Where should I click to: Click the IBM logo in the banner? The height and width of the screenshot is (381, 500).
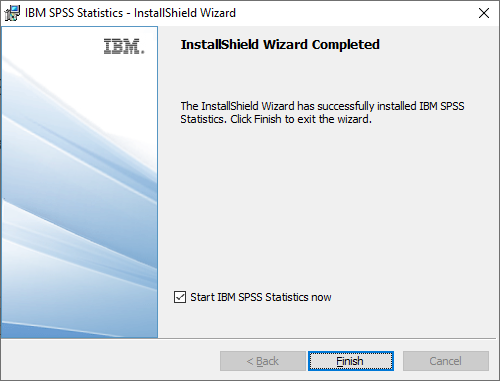click(124, 46)
